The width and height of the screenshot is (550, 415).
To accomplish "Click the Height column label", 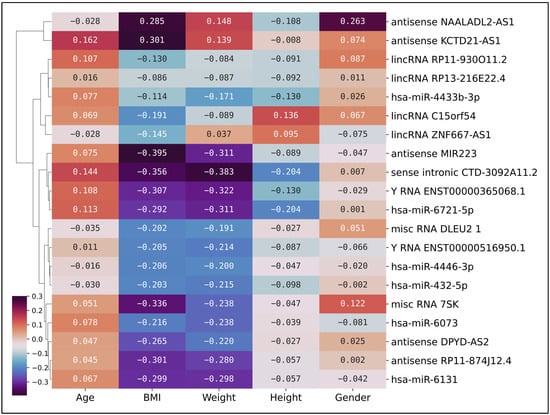I will (286, 397).
